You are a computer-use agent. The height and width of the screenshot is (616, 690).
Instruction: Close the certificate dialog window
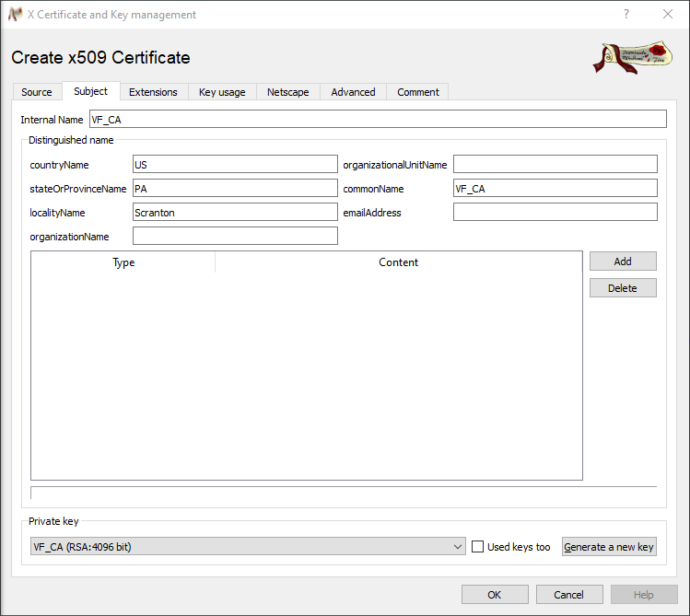tap(668, 15)
